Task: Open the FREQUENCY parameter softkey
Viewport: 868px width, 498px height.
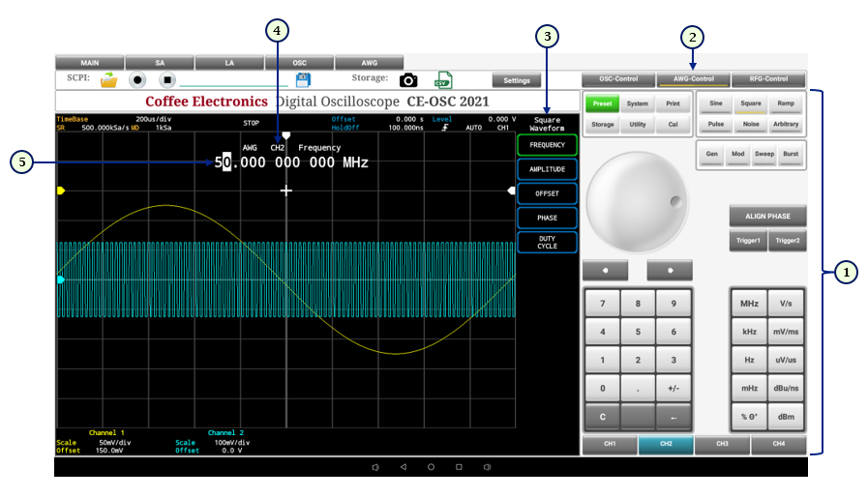Action: tap(547, 145)
